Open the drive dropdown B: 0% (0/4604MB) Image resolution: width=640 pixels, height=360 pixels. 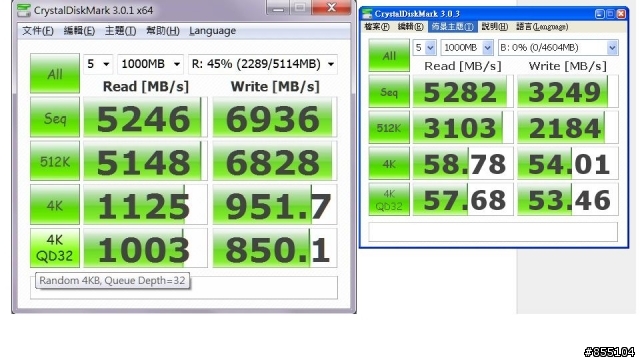pyautogui.click(x=558, y=48)
